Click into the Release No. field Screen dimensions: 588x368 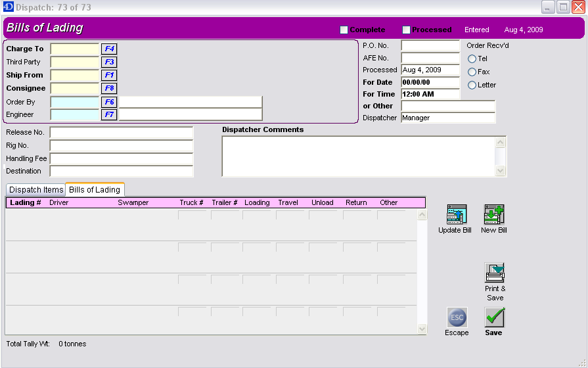coord(122,133)
